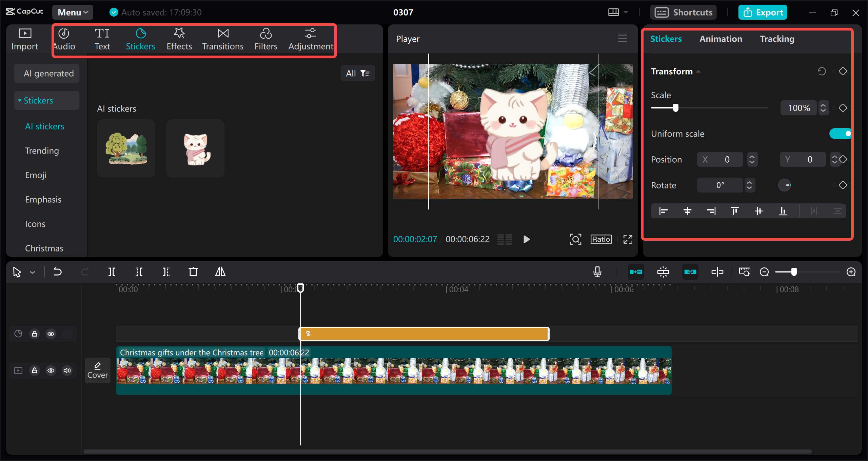868x461 pixels.
Task: Enter fullscreen preview mode
Action: click(628, 239)
